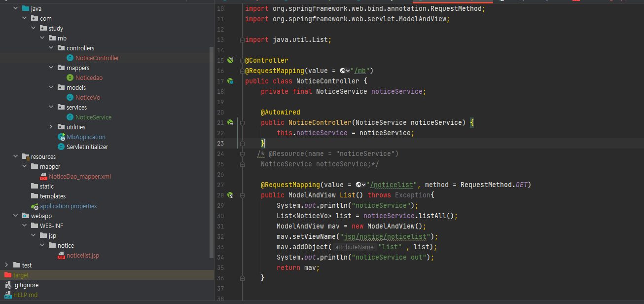Click the gutter icon on the class declaration line 17

coord(230,81)
